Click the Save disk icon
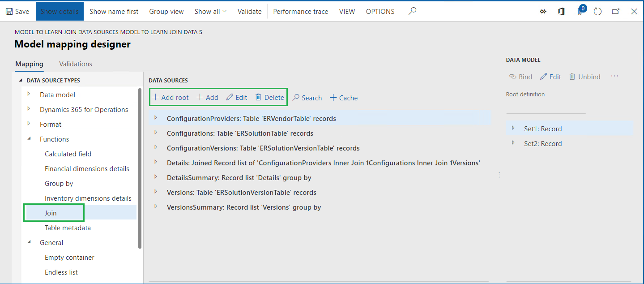The height and width of the screenshot is (284, 644). tap(9, 12)
